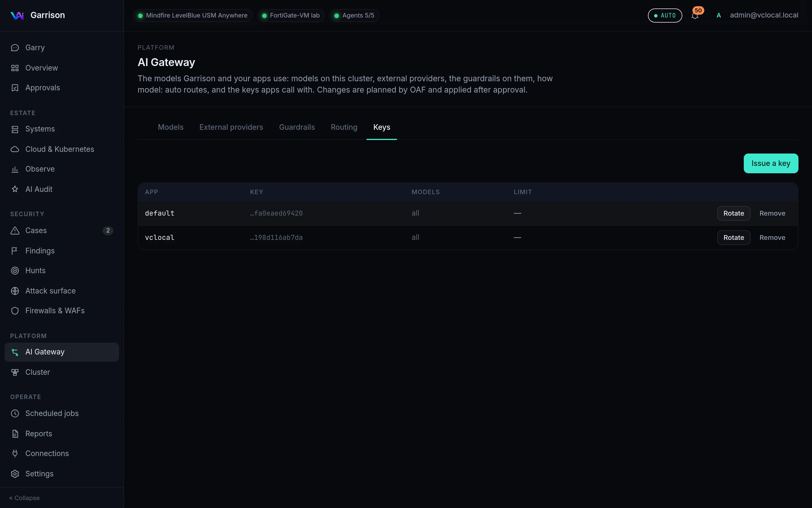Click the Hunts target icon
The height and width of the screenshot is (508, 812).
15,270
